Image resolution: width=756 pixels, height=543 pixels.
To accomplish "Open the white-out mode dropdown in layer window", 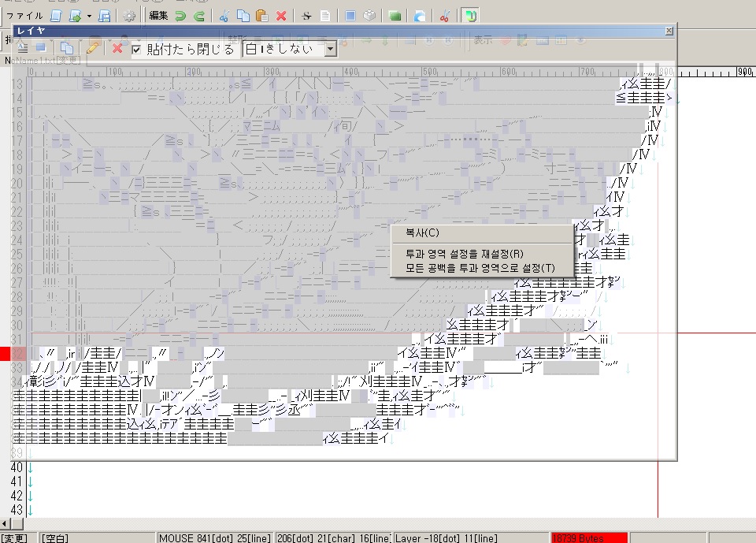I will 330,49.
